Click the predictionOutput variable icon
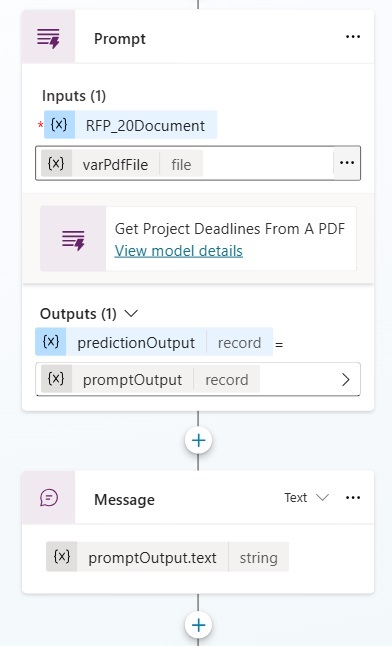Screen dimensions: 392x646 tap(51, 342)
